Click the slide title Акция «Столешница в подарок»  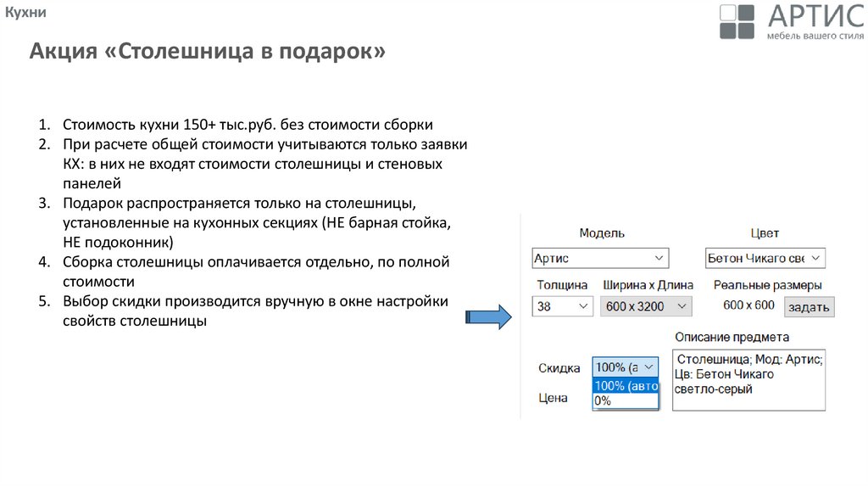tap(208, 53)
